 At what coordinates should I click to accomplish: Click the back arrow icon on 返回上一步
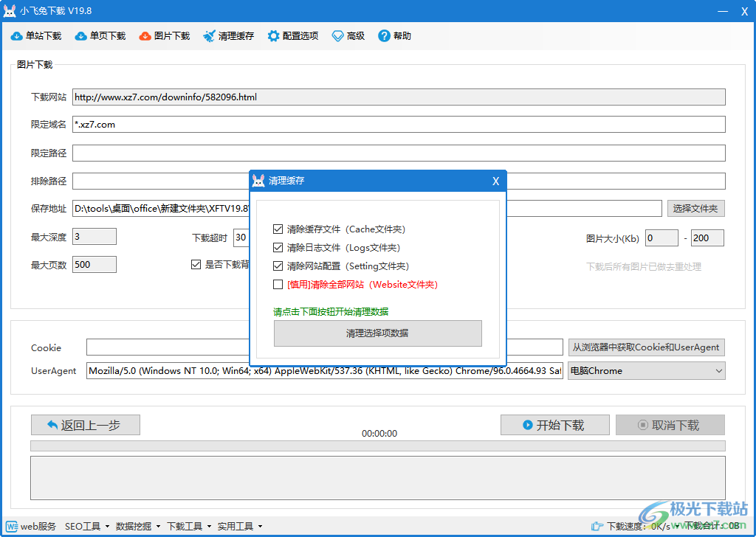click(x=52, y=426)
